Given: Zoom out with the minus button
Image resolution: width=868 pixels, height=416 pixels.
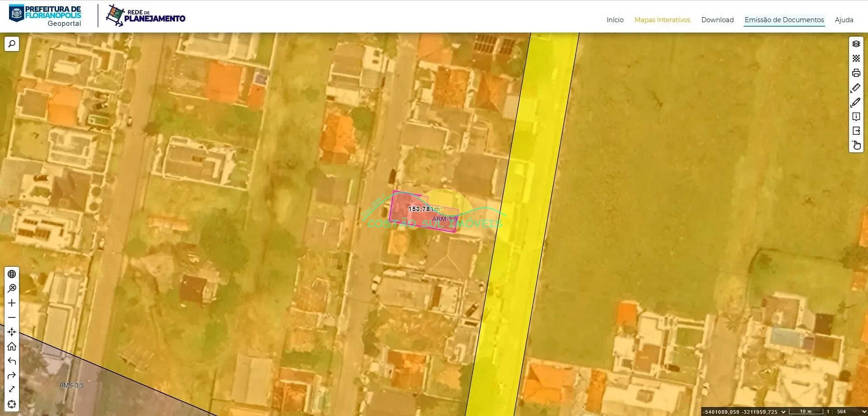Looking at the screenshot, I should coord(12,317).
